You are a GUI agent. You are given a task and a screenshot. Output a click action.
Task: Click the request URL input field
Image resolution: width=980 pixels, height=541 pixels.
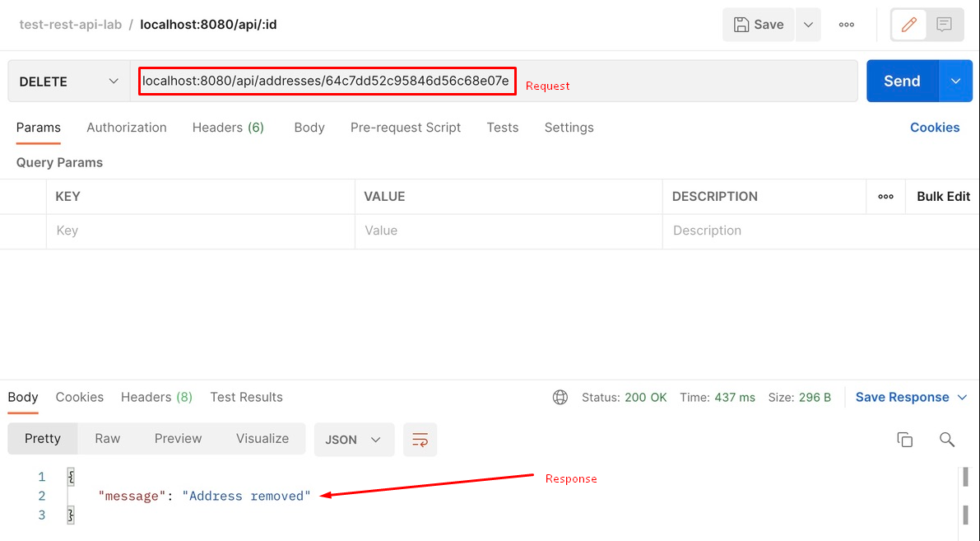(x=326, y=81)
